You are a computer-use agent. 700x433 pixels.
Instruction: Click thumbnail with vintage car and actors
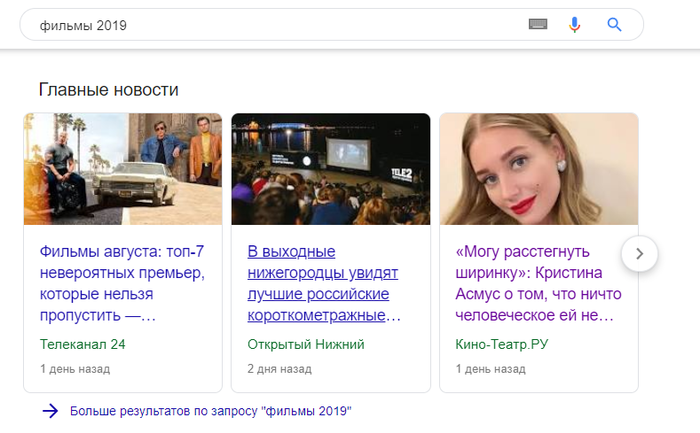coord(123,169)
